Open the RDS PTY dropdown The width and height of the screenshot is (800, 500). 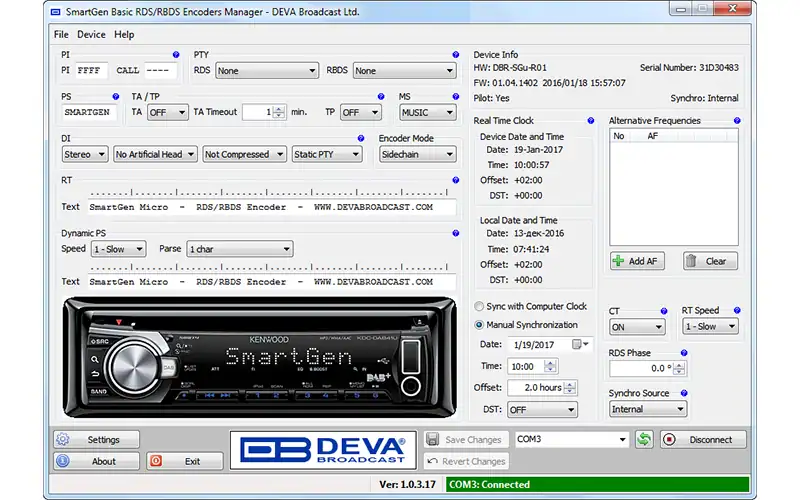click(x=267, y=70)
